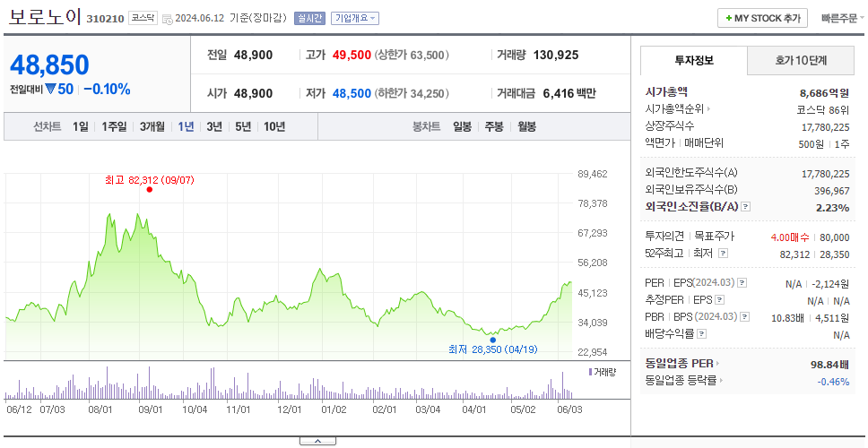Click the 외국인보유주식수(B) value 396,967

834,191
